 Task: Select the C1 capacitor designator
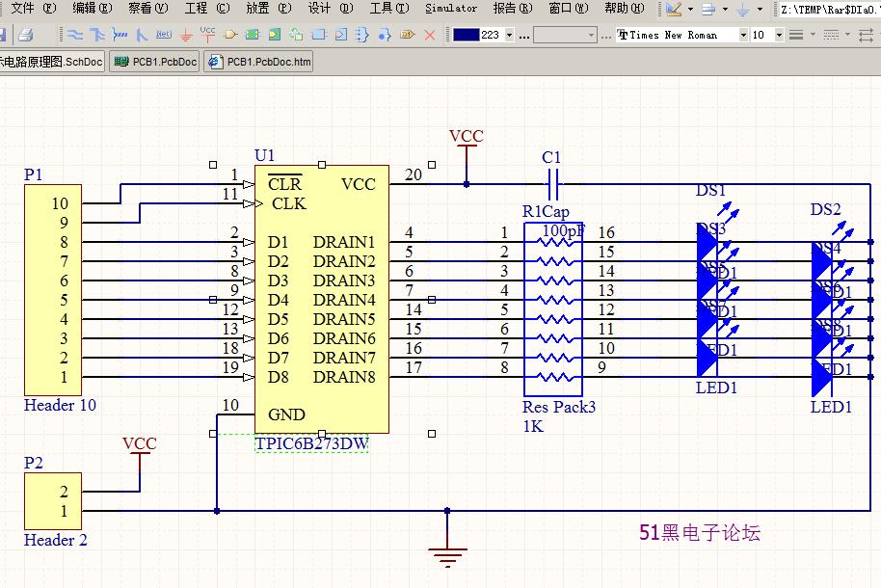[x=551, y=157]
